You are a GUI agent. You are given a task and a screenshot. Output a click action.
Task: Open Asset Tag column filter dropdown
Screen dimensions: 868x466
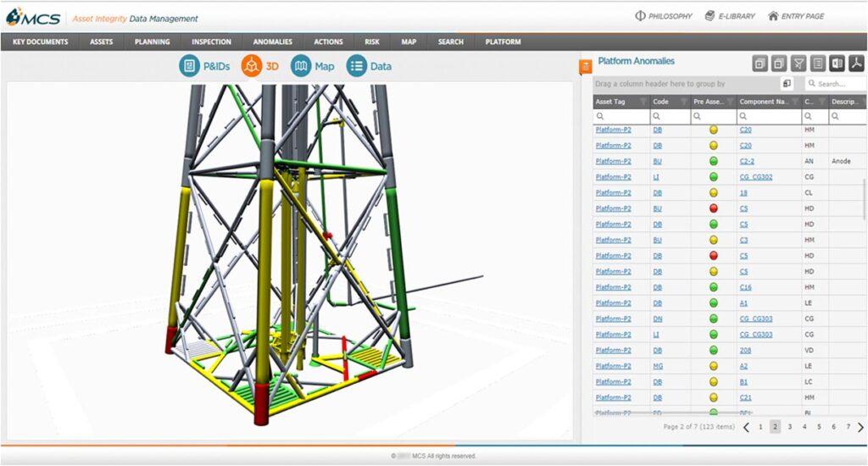(642, 102)
